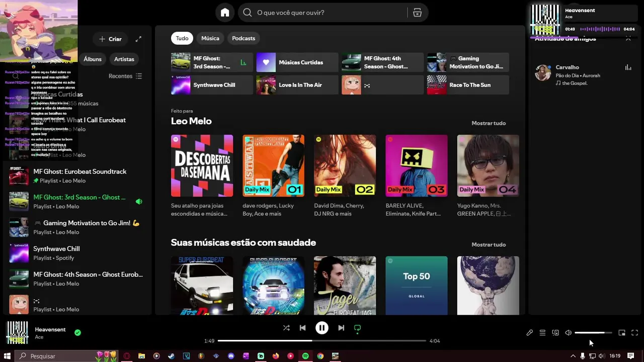Select the Música filter chip
The height and width of the screenshot is (362, 644).
[210, 38]
